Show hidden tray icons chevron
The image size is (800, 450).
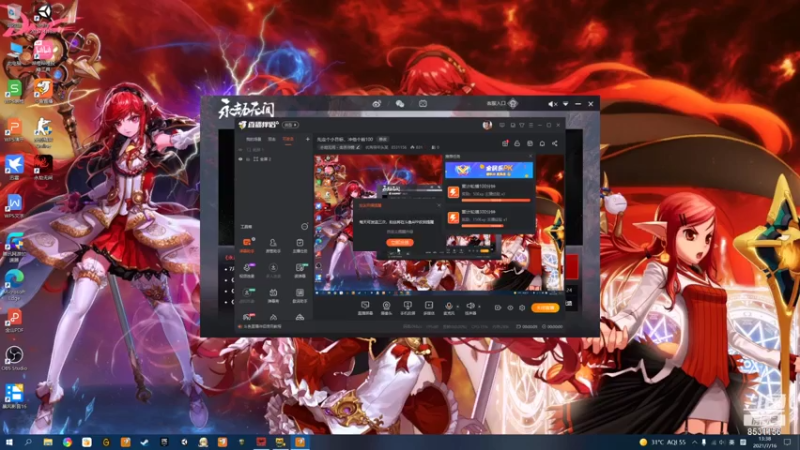(694, 442)
